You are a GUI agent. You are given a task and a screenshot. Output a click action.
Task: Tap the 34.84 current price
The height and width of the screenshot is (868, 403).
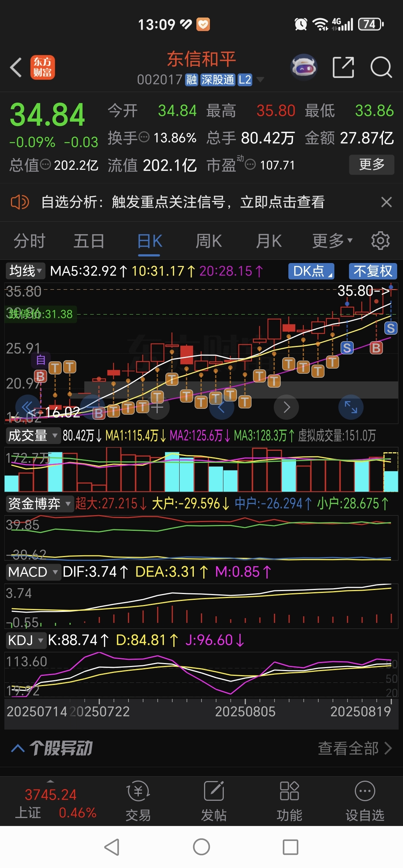point(47,115)
